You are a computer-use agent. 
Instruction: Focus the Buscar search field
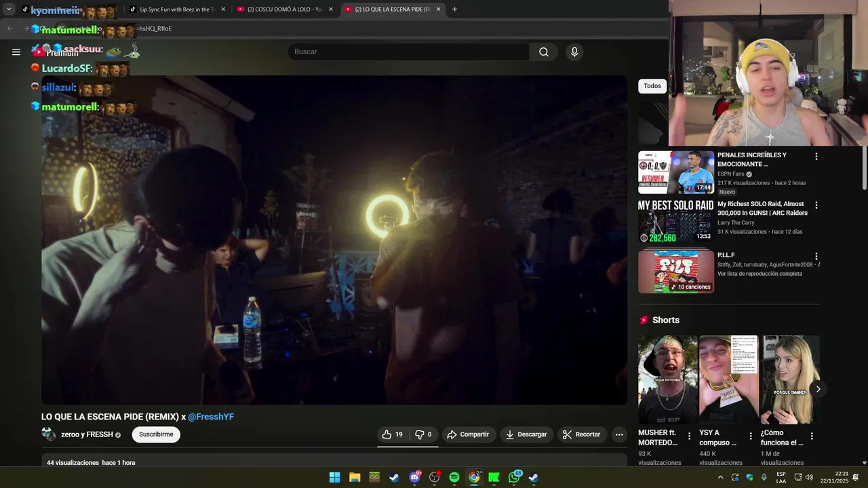pyautogui.click(x=409, y=52)
